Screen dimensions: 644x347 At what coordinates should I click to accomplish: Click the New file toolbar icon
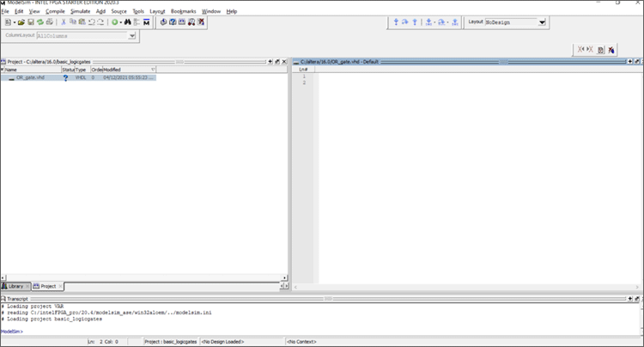8,22
